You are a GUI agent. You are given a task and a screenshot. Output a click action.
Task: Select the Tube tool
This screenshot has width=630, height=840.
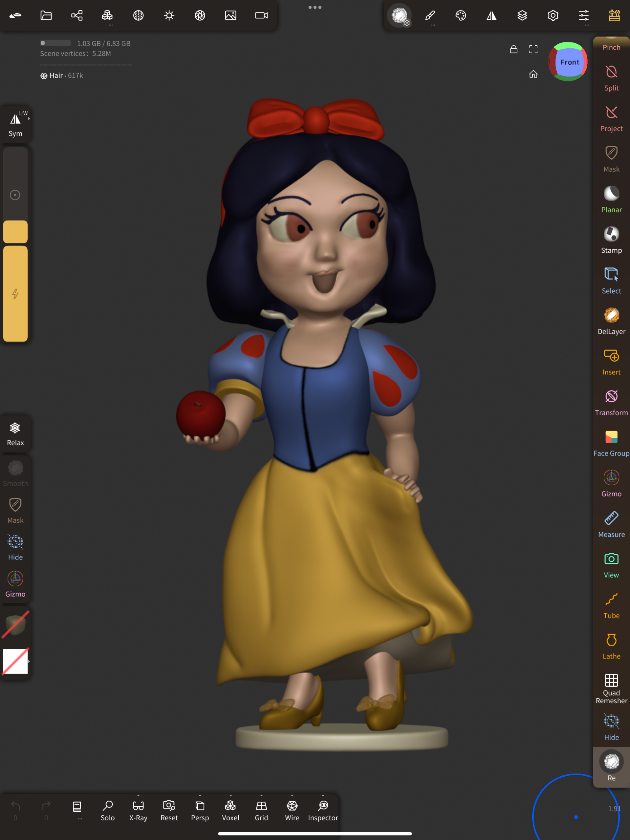point(611,606)
